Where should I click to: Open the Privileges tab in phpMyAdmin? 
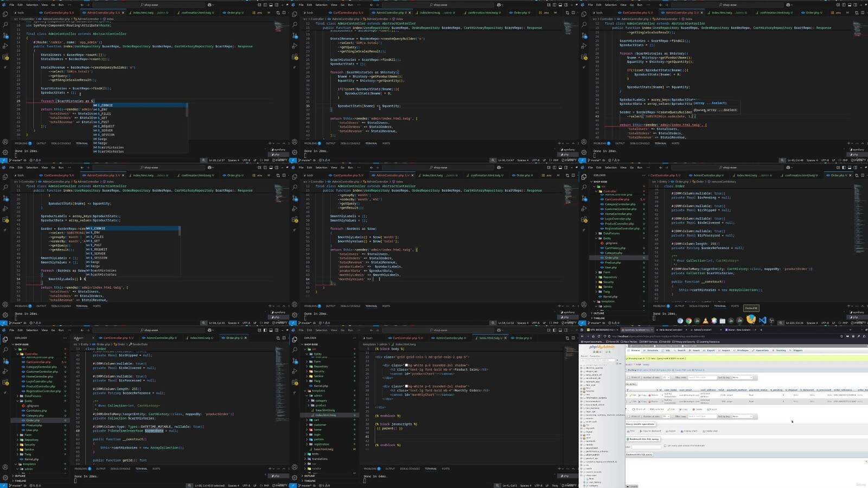pos(742,350)
